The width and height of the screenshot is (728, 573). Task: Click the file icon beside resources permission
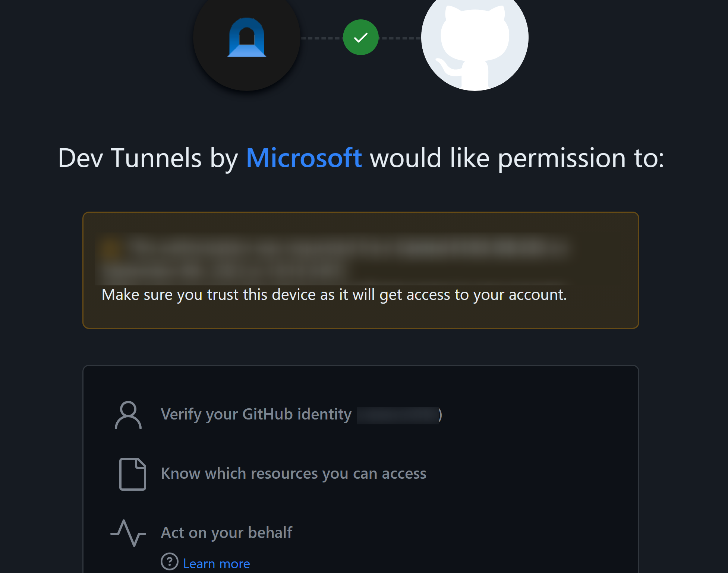[132, 474]
